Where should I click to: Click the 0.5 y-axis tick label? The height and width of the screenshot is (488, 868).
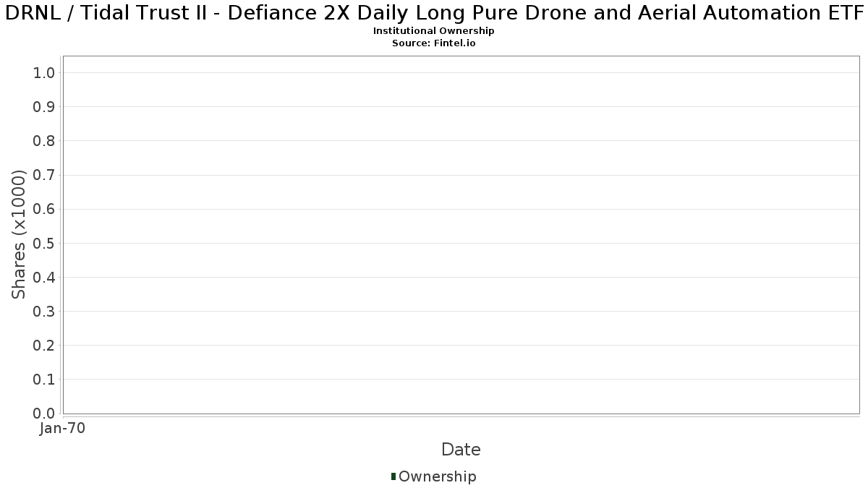45,243
